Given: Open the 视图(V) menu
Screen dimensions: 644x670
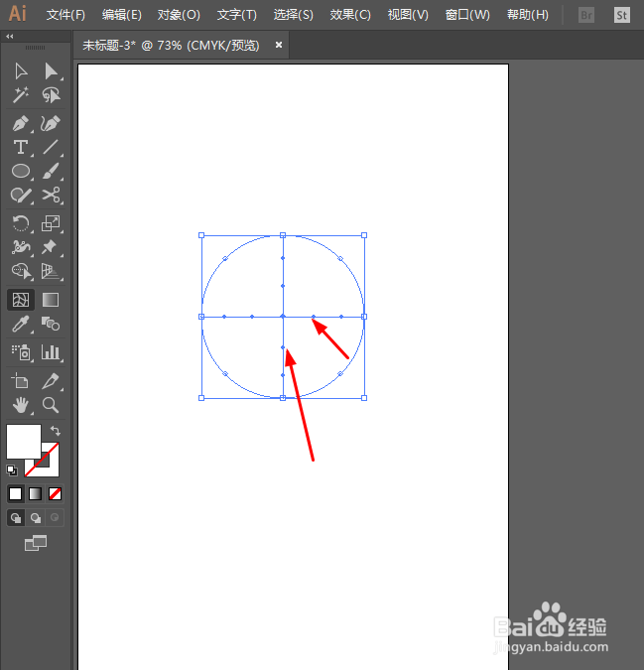Looking at the screenshot, I should 408,15.
